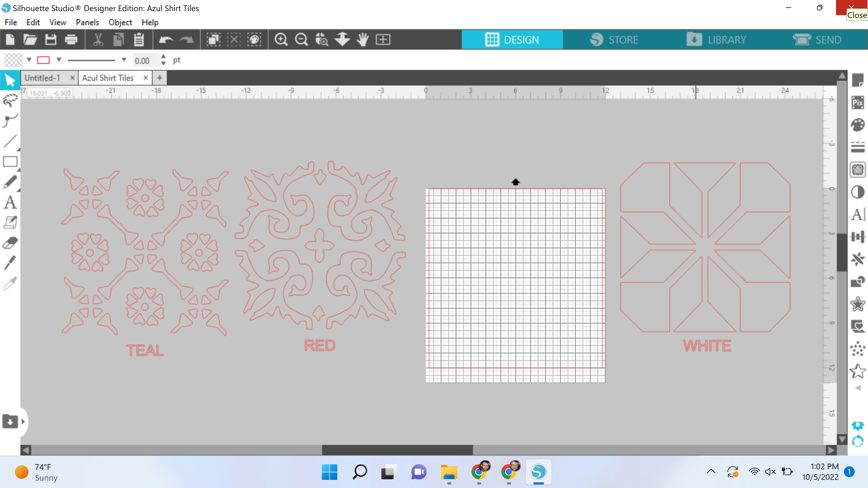This screenshot has width=868, height=488.
Task: Open the line color dropdown arrow
Action: (x=59, y=60)
